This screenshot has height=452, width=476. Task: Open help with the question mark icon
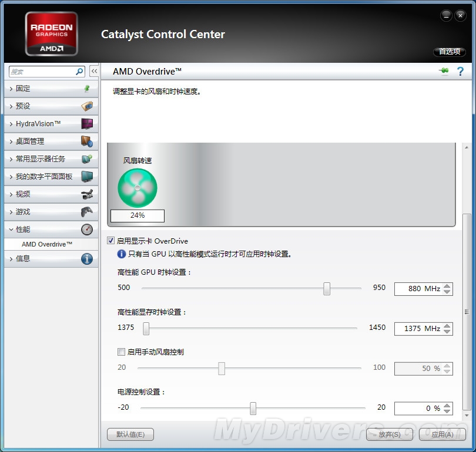460,71
